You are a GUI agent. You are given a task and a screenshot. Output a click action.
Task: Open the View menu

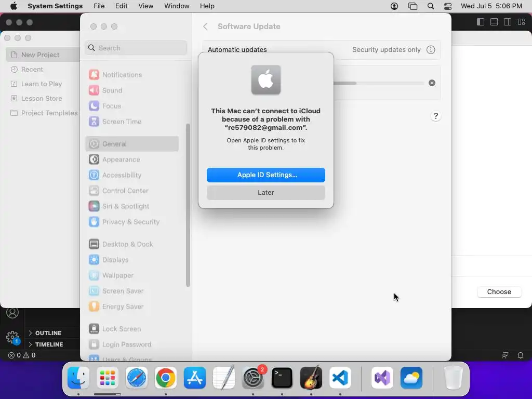tap(146, 6)
